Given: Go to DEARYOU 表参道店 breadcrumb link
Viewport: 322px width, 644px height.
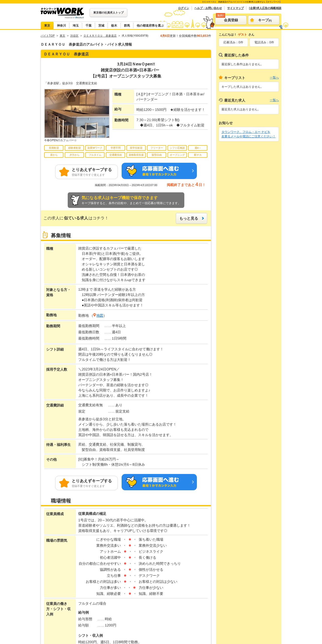Looking at the screenshot, I should tap(100, 36).
